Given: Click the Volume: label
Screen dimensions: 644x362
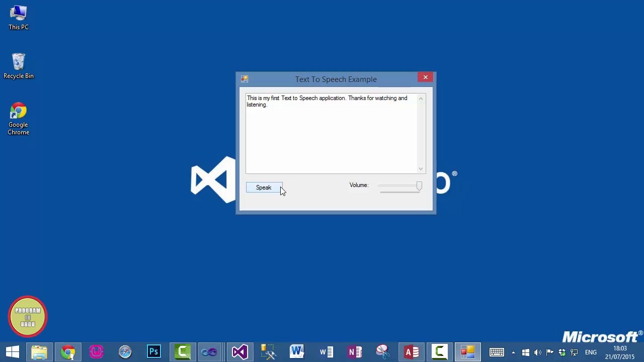Looking at the screenshot, I should pyautogui.click(x=359, y=185).
